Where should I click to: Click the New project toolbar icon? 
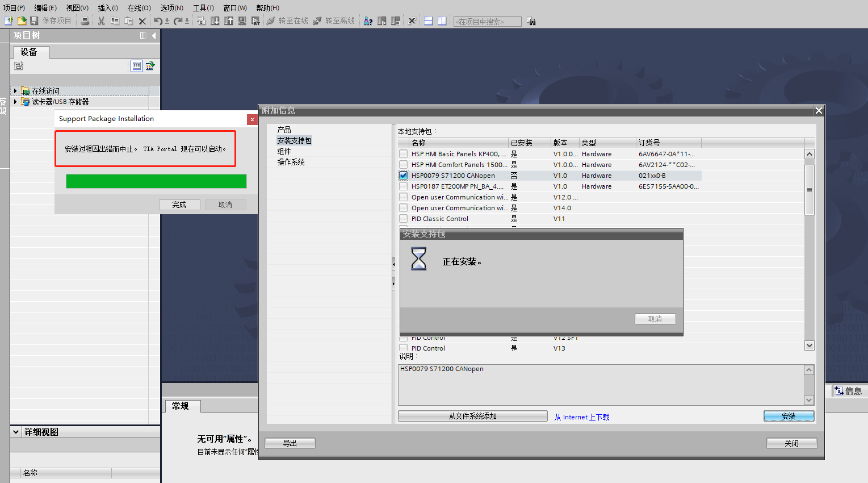tap(9, 21)
